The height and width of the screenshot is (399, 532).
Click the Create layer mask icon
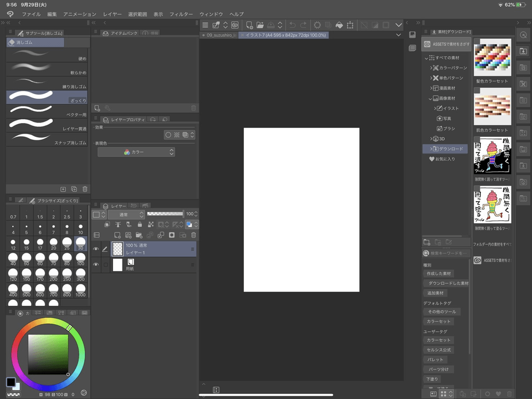click(172, 235)
